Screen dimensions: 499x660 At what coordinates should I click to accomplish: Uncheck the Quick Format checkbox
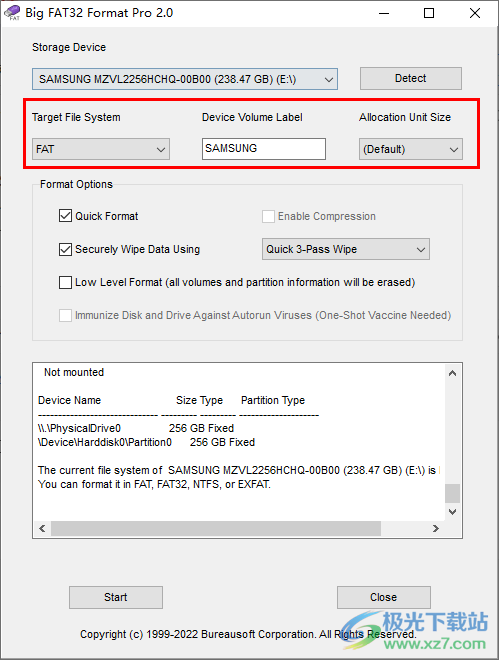(65, 216)
